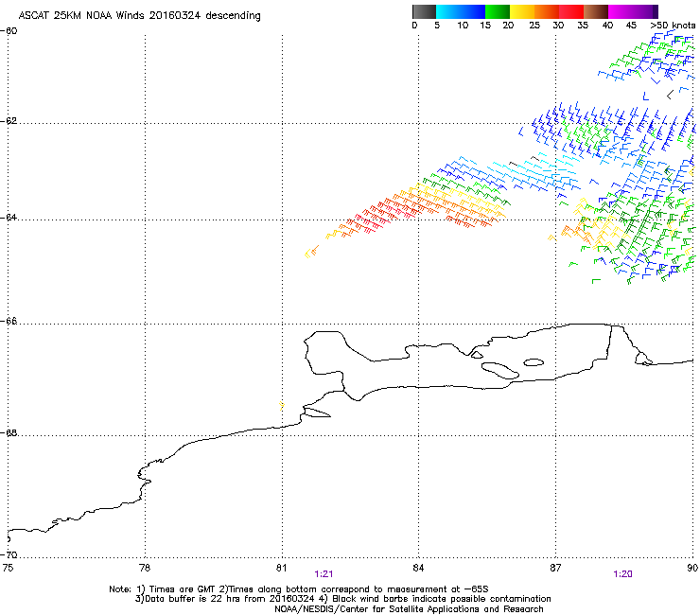The width and height of the screenshot is (700, 615).
Task: Click the -62 latitude label
Action: click(x=9, y=121)
